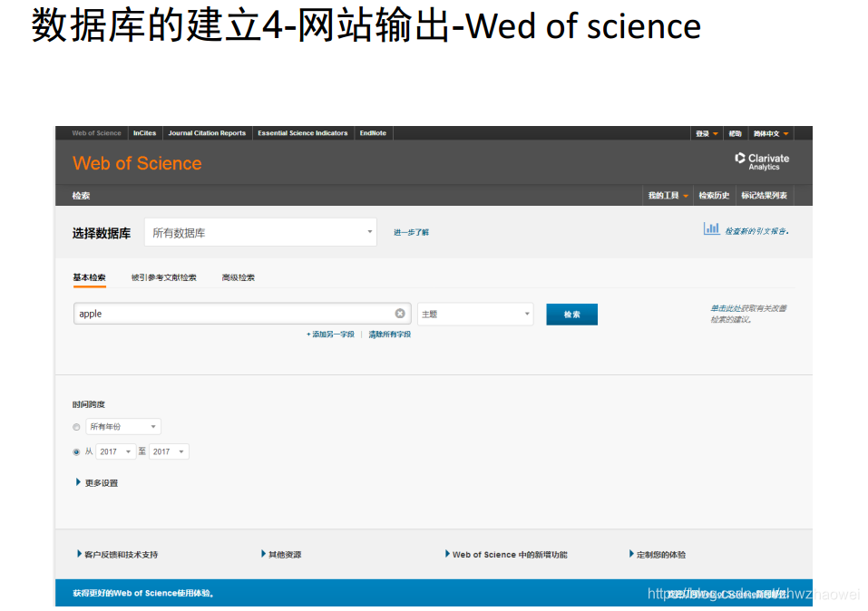
Task: Click the 帮助 help link
Action: [736, 133]
